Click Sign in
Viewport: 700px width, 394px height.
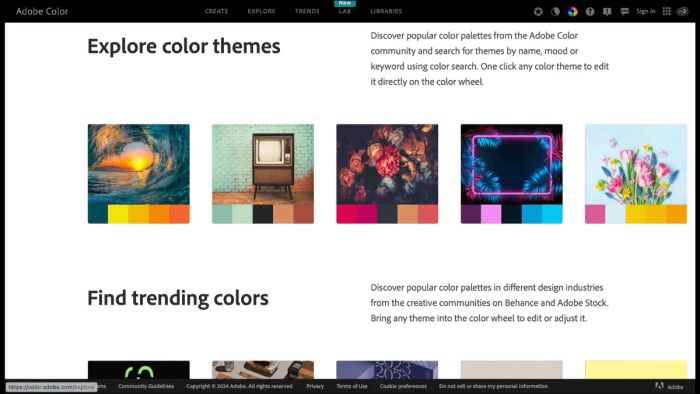click(x=646, y=11)
